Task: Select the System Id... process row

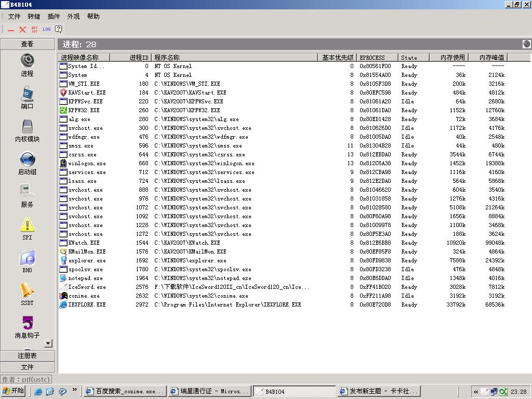Action: pyautogui.click(x=282, y=66)
